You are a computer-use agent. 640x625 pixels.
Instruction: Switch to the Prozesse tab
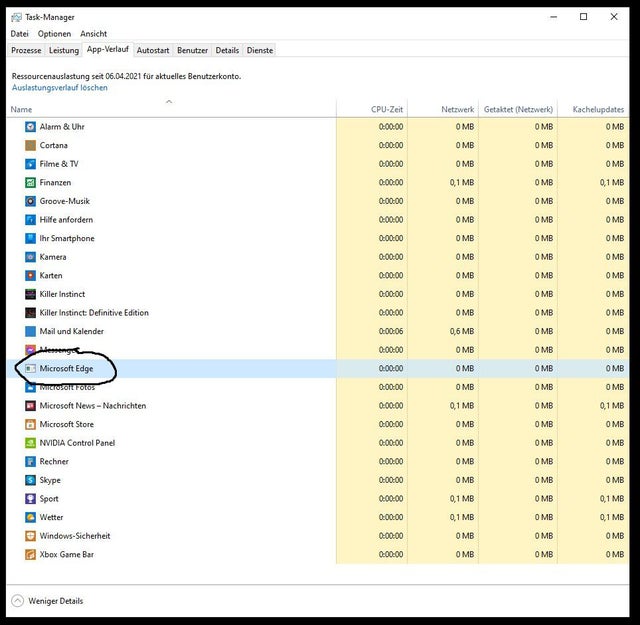pyautogui.click(x=26, y=51)
